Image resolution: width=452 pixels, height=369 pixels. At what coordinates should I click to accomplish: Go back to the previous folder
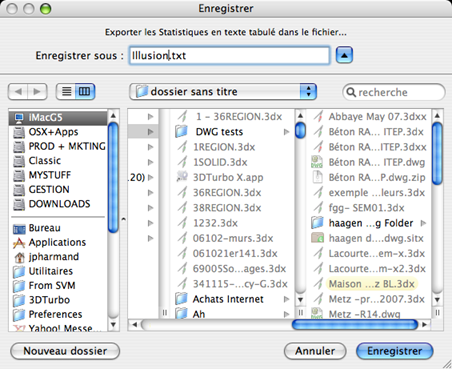click(18, 91)
